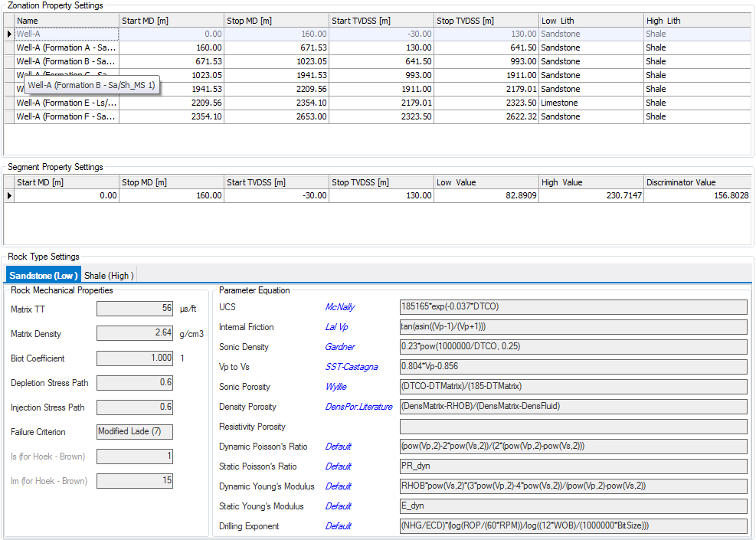Click the Depletion Stress Path value field
Image resolution: width=756 pixels, height=540 pixels.
pos(135,383)
